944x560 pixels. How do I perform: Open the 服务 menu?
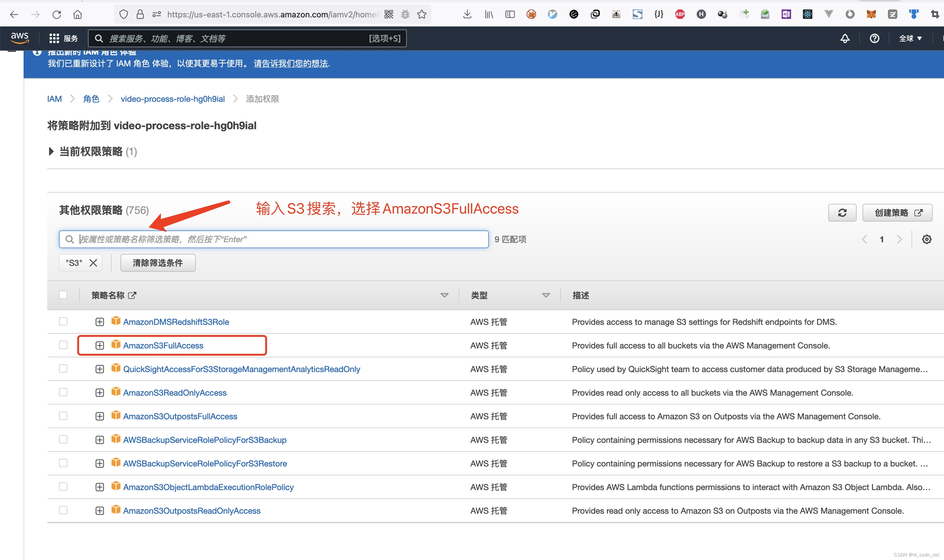71,38
